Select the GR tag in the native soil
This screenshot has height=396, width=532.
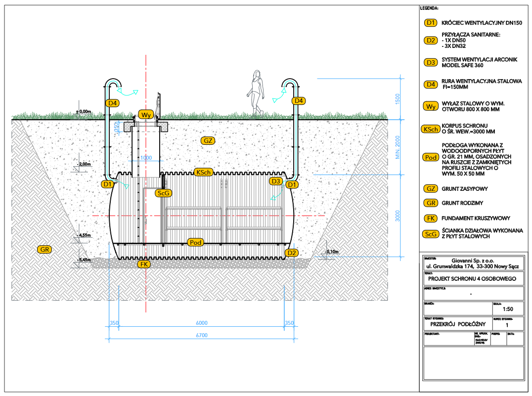tap(44, 250)
